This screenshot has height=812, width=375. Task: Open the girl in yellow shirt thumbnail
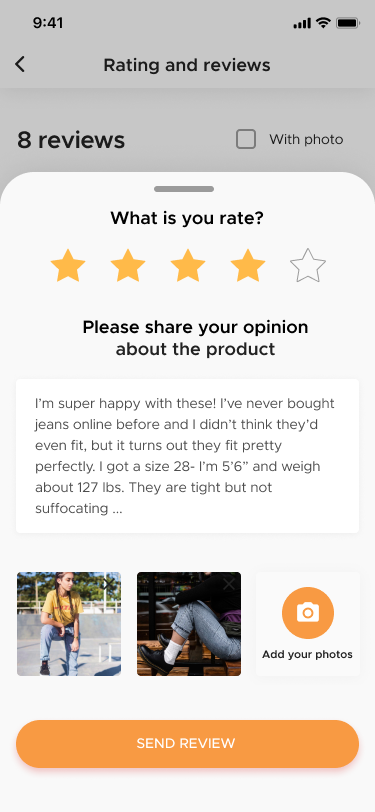69,624
